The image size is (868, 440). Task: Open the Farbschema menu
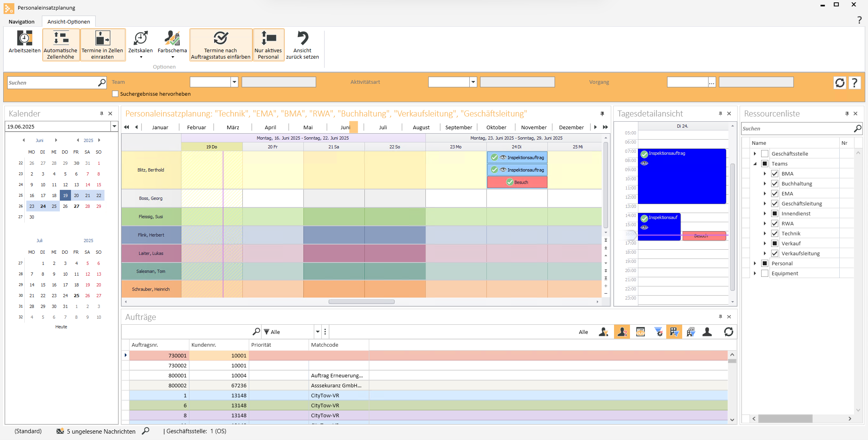coord(172,44)
